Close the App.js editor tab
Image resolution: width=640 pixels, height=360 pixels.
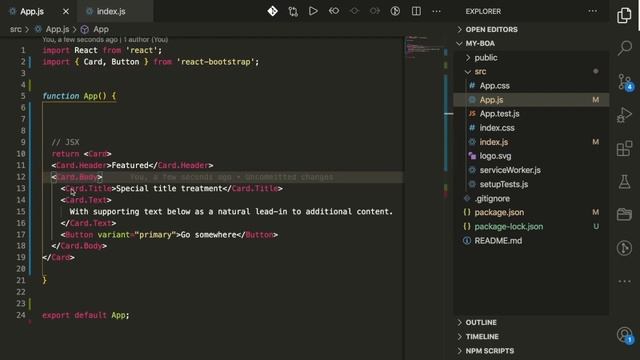coord(66,11)
